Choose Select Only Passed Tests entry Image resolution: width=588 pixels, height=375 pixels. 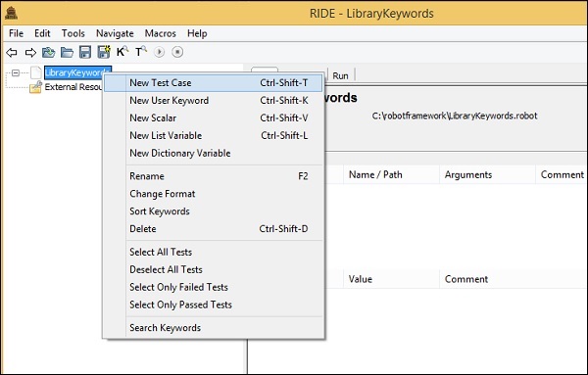point(213,305)
